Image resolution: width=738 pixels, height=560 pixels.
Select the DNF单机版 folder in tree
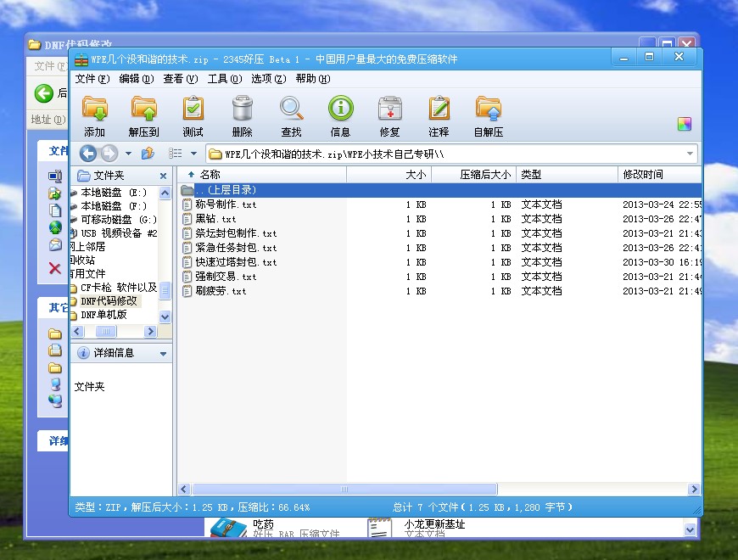(x=103, y=314)
